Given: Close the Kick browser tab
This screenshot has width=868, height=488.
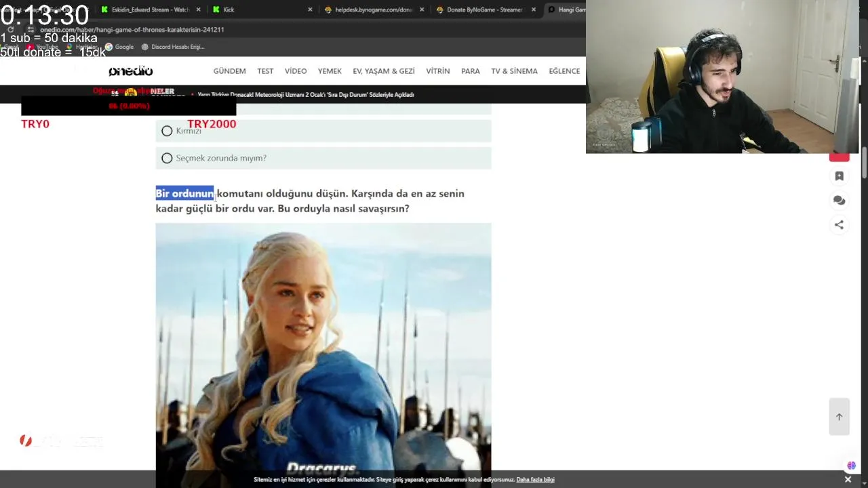Looking at the screenshot, I should [x=310, y=9].
